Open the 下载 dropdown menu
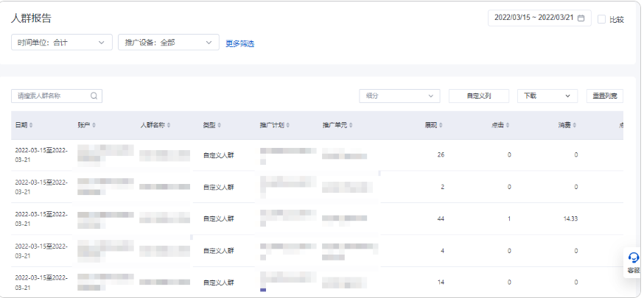The height and width of the screenshot is (298, 644). (x=547, y=96)
